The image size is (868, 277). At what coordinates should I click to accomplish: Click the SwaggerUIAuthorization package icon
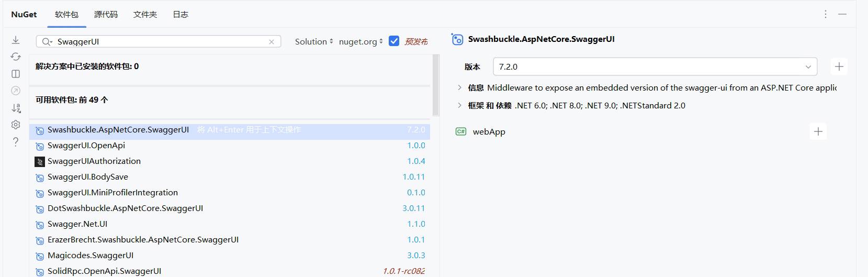click(40, 162)
